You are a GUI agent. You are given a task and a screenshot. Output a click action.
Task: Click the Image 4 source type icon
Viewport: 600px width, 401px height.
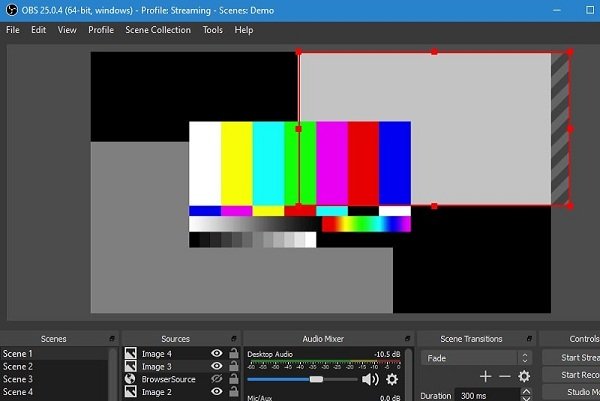coord(130,353)
